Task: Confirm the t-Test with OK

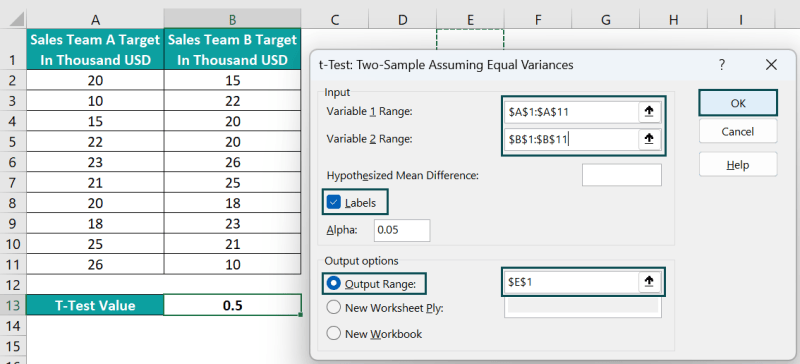Action: pyautogui.click(x=738, y=103)
